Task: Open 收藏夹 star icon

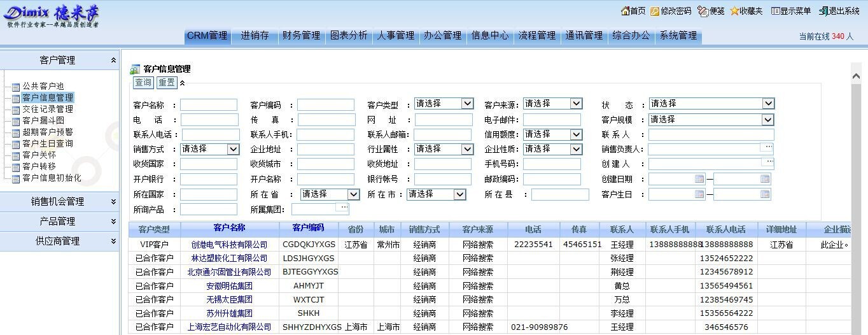Action: click(x=734, y=11)
